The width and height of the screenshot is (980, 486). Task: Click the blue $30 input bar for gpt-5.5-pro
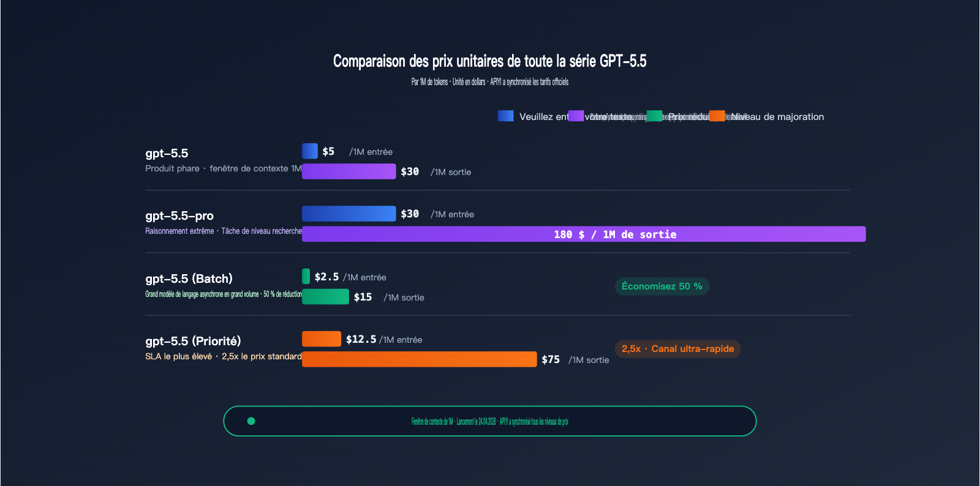tap(349, 214)
